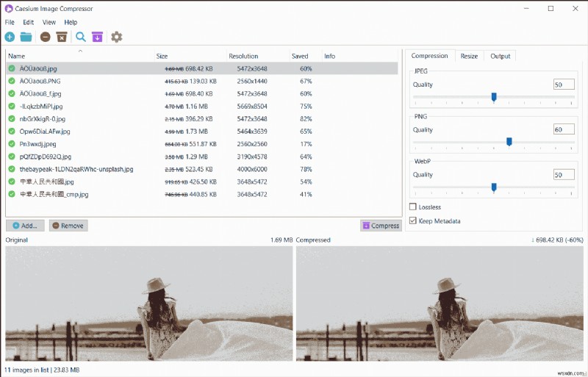Click the JPEG quality slider handle
This screenshot has width=588, height=377.
pyautogui.click(x=494, y=97)
